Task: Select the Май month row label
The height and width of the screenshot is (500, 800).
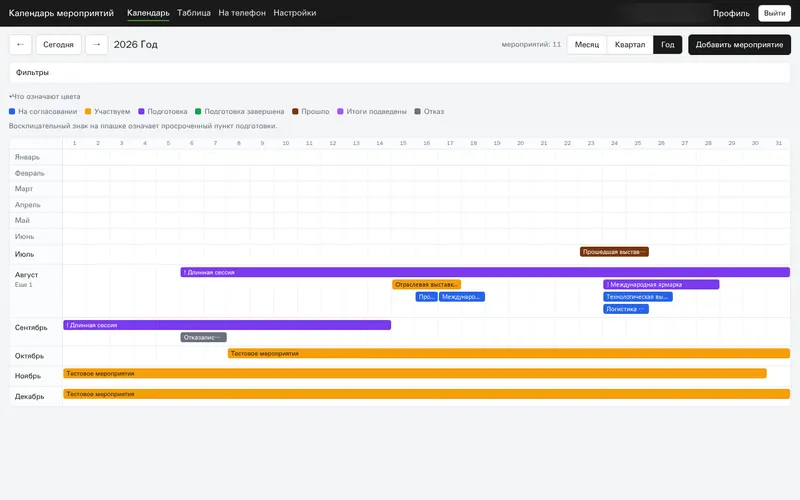Action: point(22,220)
